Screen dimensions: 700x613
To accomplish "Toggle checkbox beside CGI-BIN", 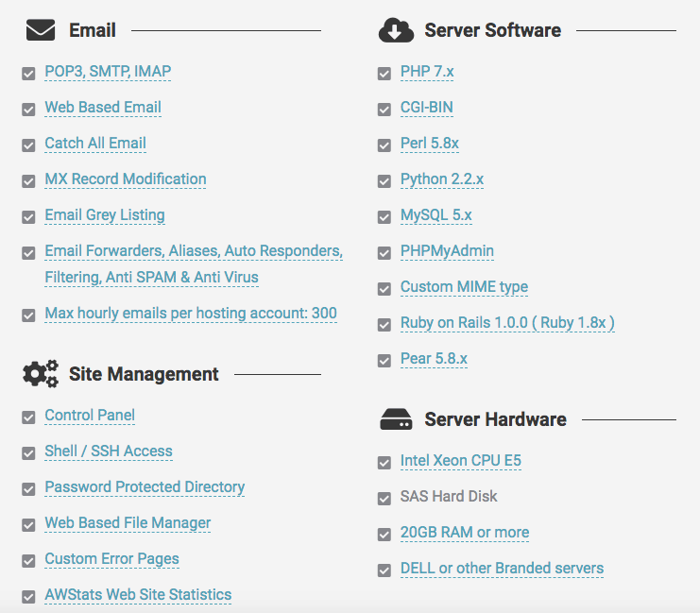I will pyautogui.click(x=384, y=110).
